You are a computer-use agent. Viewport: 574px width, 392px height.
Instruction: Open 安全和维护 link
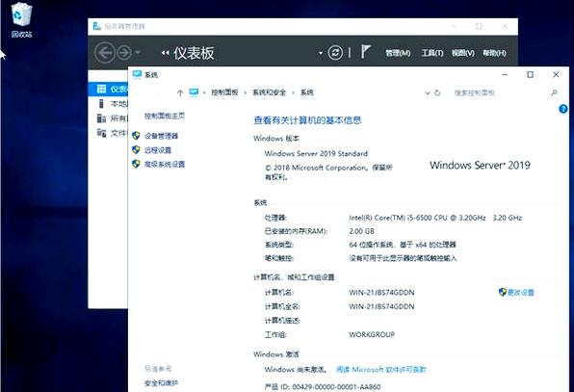[x=161, y=383]
